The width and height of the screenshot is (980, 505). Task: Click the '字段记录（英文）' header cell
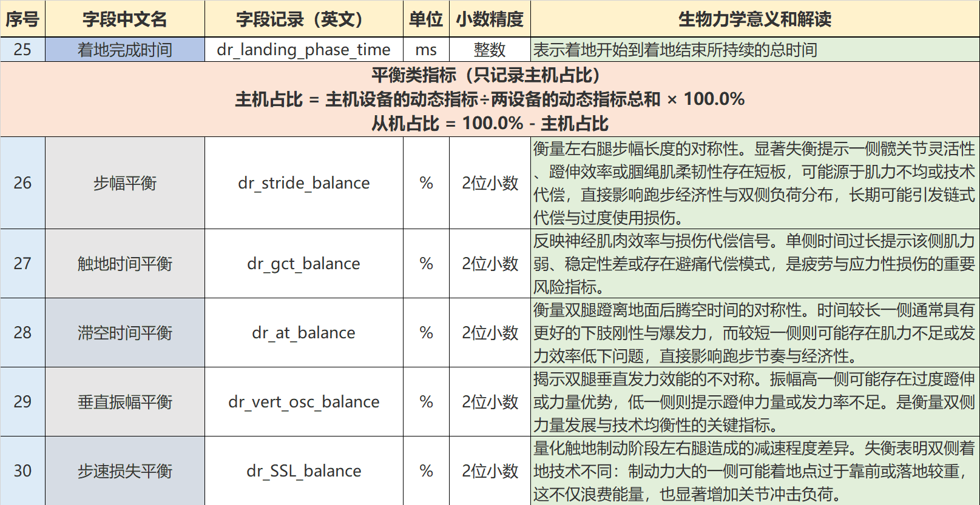(304, 19)
